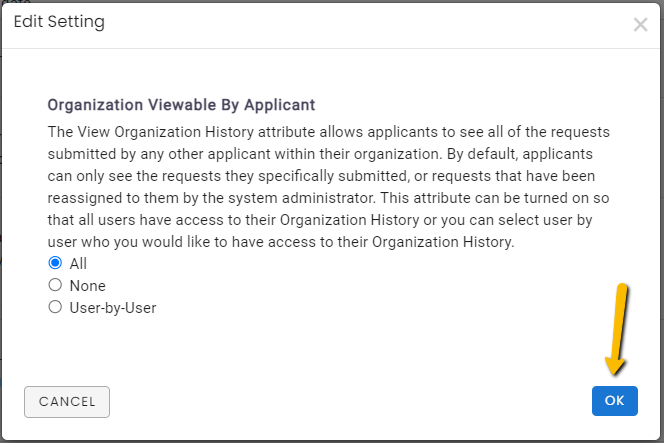Screen dimensions: 664x443
Task: Click the "All" option label text
Action: 78,263
